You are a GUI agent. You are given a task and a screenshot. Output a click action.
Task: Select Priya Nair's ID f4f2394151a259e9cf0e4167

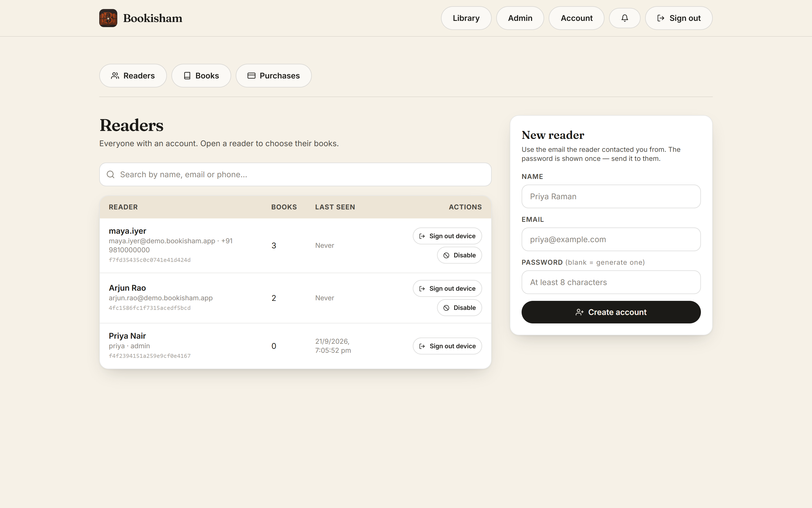[150, 356]
